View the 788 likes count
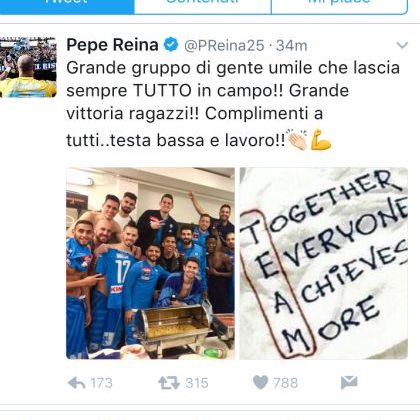The image size is (420, 420). [286, 383]
